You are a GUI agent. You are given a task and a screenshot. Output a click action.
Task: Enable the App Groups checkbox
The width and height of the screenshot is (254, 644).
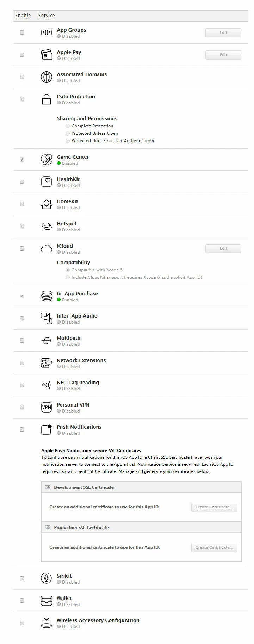[x=22, y=32]
